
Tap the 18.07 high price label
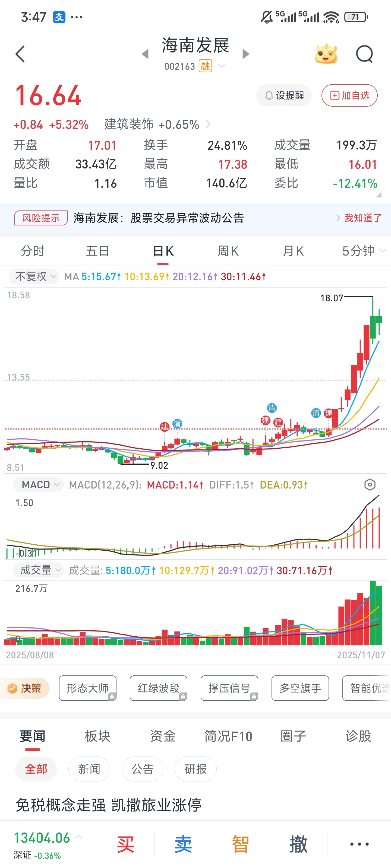click(x=332, y=298)
